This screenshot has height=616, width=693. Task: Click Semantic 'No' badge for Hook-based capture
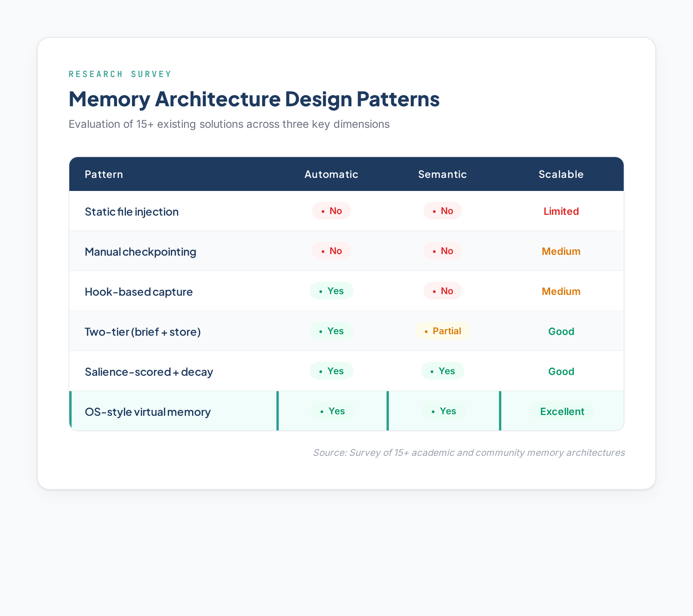click(x=443, y=291)
